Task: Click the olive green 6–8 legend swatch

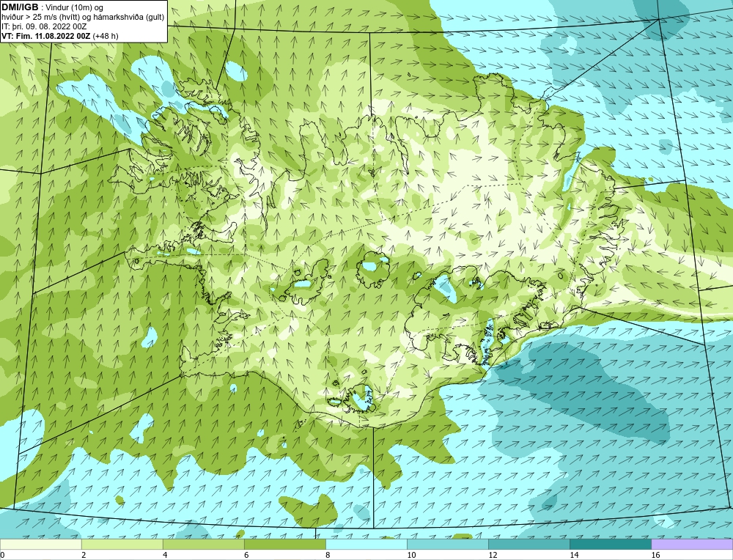Action: pyautogui.click(x=285, y=544)
